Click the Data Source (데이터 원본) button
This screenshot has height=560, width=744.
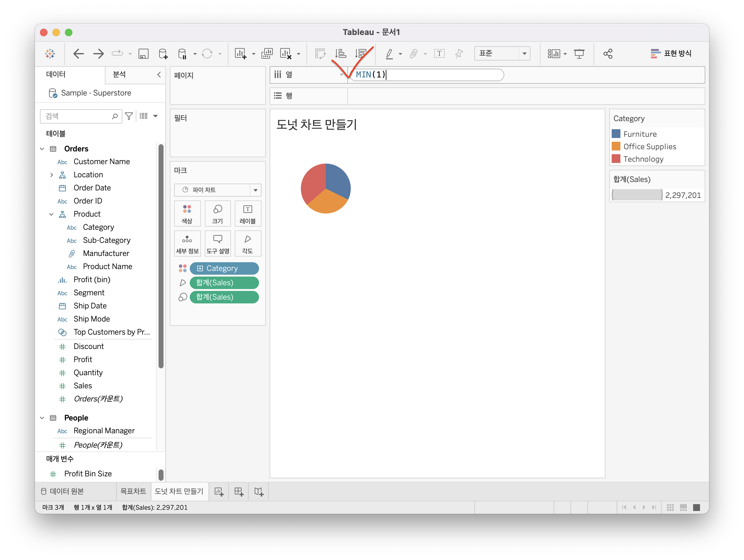(x=63, y=491)
